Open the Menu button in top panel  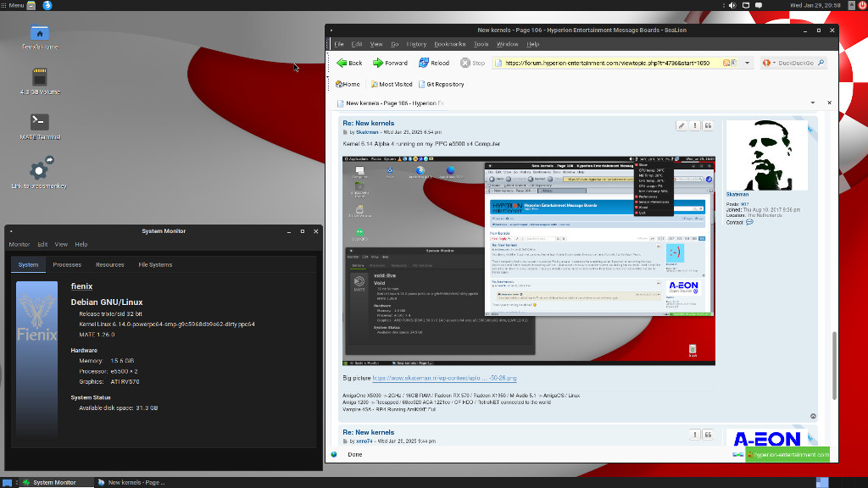coord(13,5)
